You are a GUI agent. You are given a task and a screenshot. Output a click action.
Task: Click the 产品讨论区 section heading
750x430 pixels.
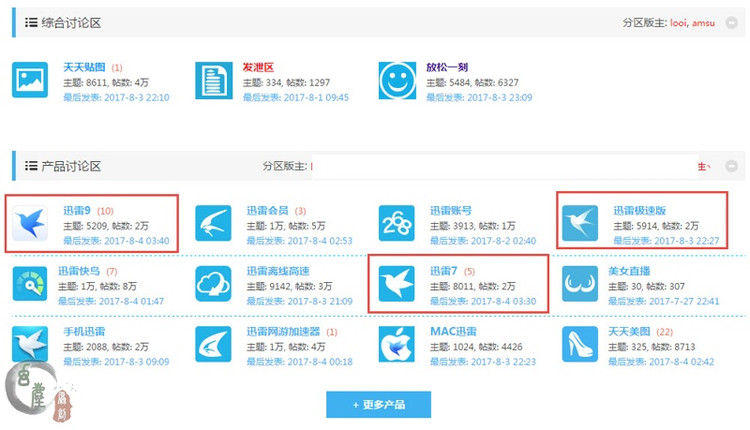coord(71,166)
